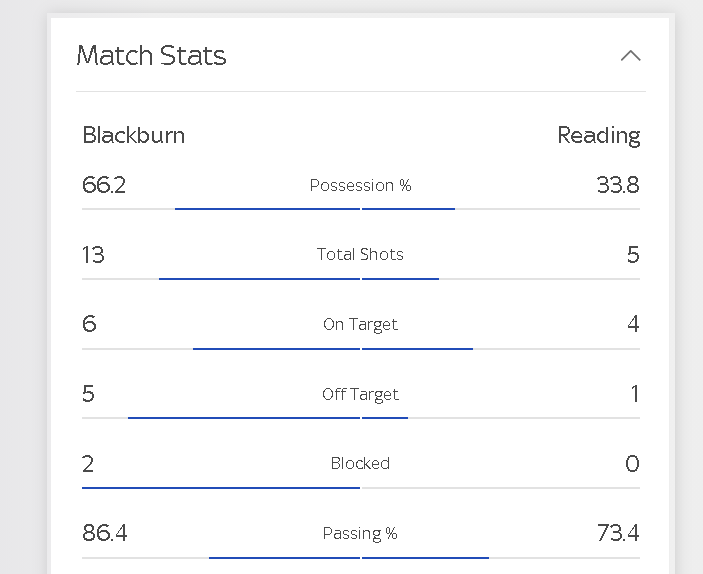Click the Possession % label
This screenshot has height=574, width=703.
(x=360, y=185)
